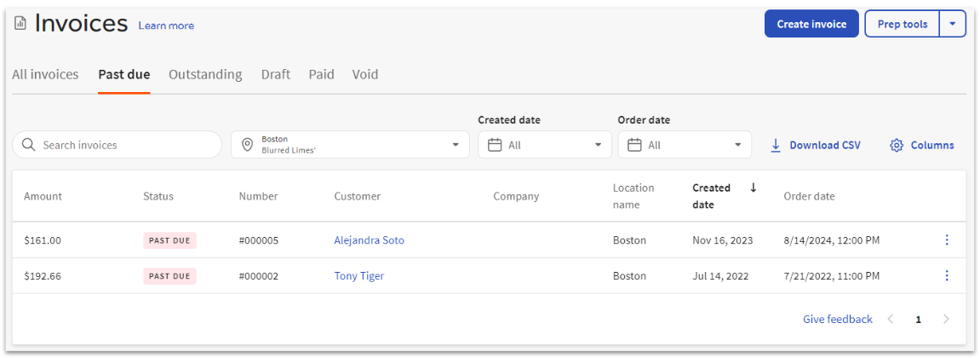Open the Learn more link
This screenshot has height=358, width=980.
click(x=166, y=26)
